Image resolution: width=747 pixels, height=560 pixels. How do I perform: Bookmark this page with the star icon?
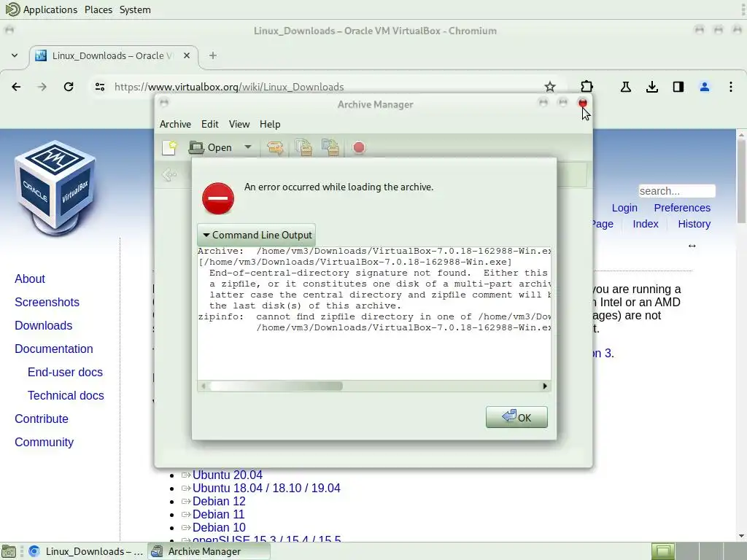coord(550,87)
